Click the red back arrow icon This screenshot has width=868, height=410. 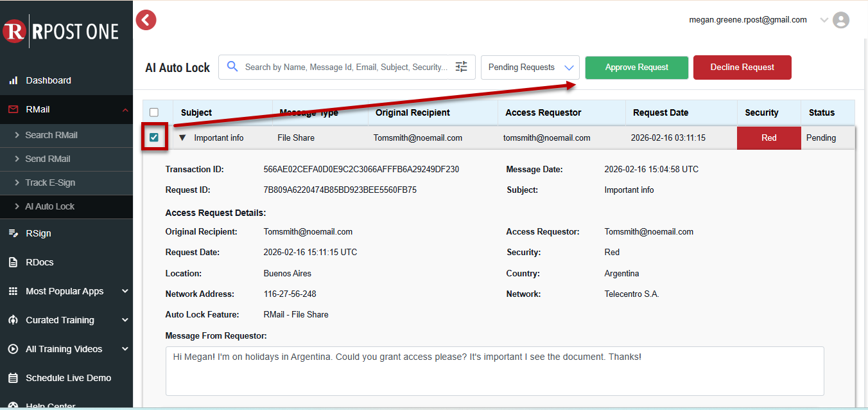(146, 21)
